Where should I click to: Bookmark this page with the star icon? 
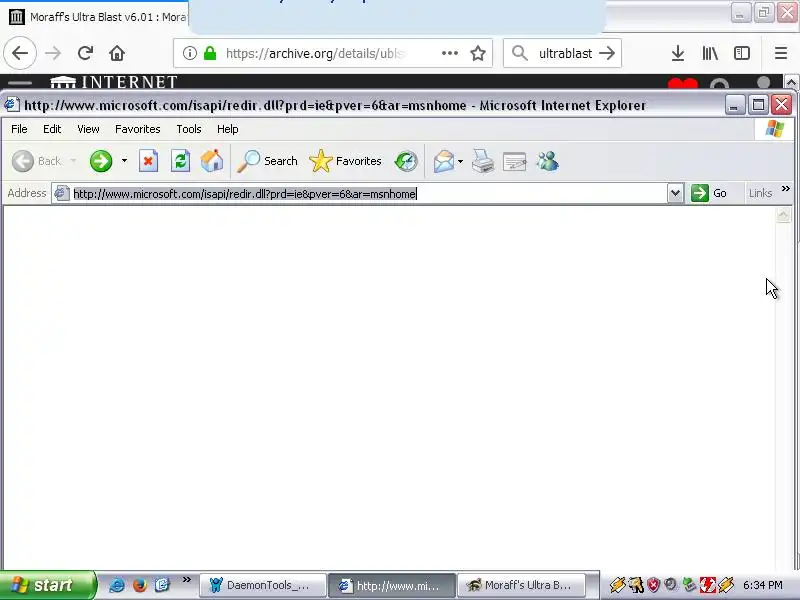pos(478,53)
